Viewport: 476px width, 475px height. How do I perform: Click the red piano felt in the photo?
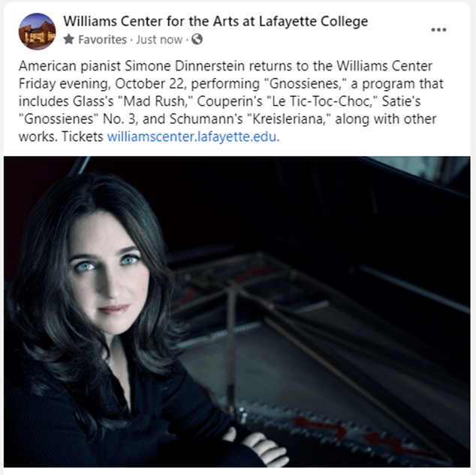point(322,428)
